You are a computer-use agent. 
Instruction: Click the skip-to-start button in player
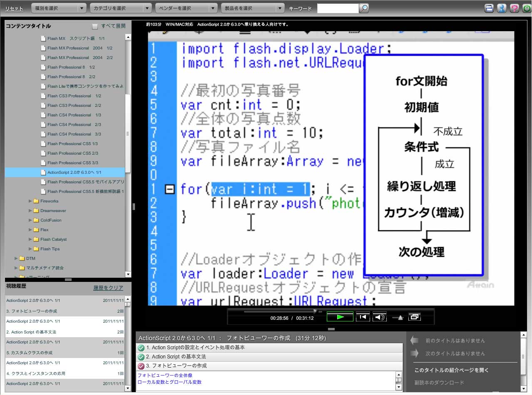click(x=363, y=317)
